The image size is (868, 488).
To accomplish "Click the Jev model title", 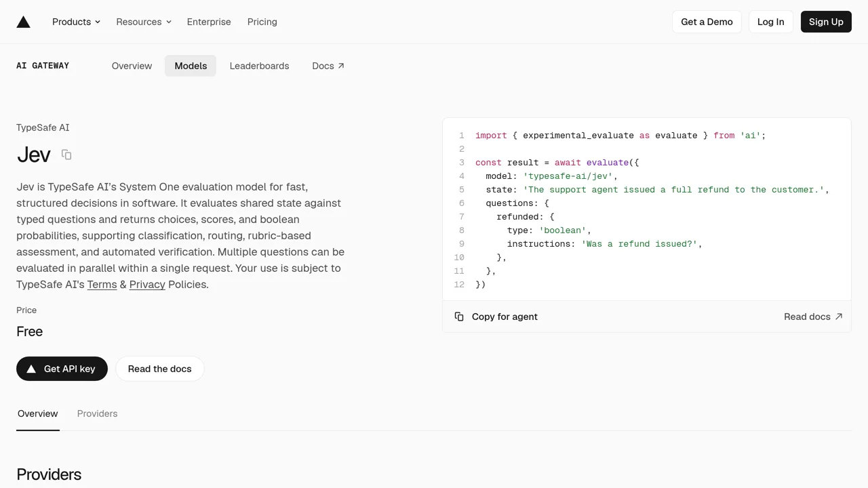I will coord(34,155).
